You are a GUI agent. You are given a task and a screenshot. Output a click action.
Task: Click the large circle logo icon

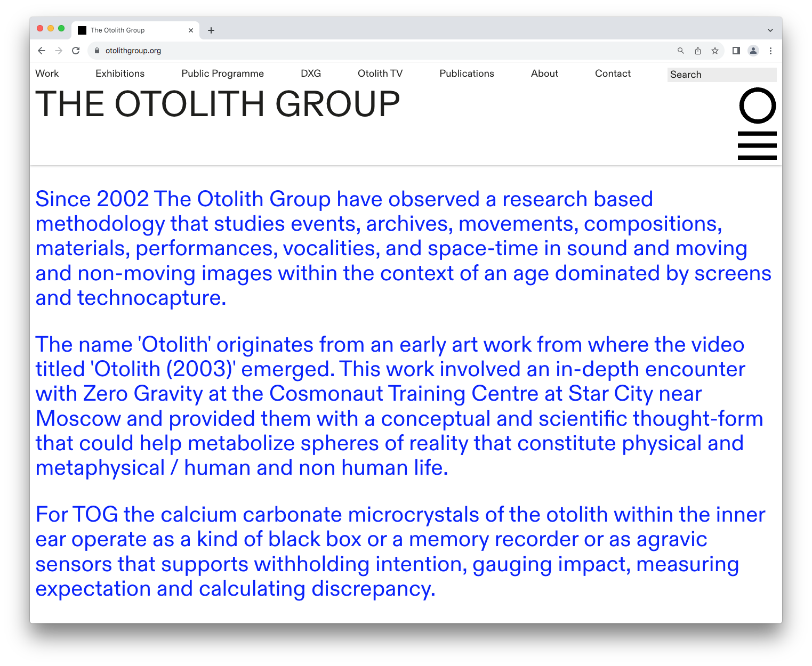(x=757, y=105)
